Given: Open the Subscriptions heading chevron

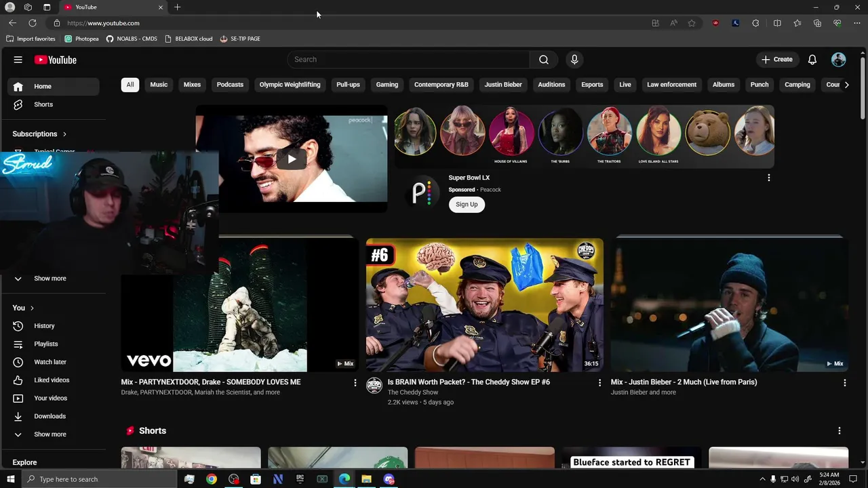Looking at the screenshot, I should (x=64, y=134).
